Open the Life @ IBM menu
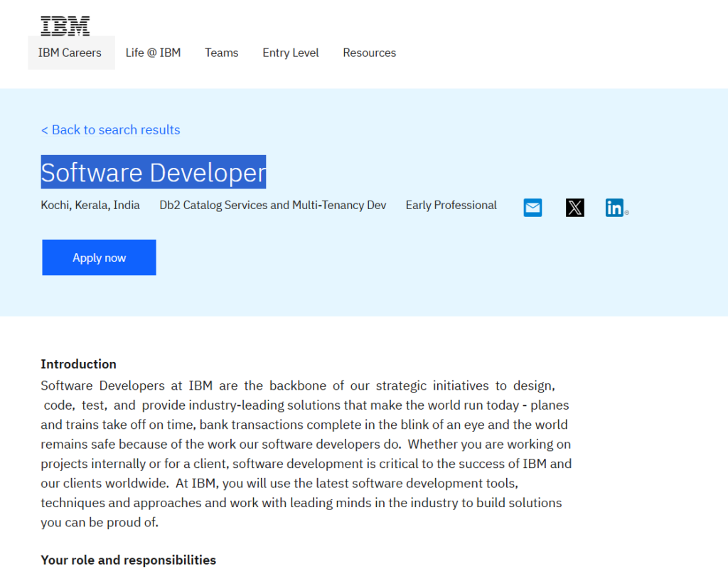728x569 pixels. tap(154, 53)
